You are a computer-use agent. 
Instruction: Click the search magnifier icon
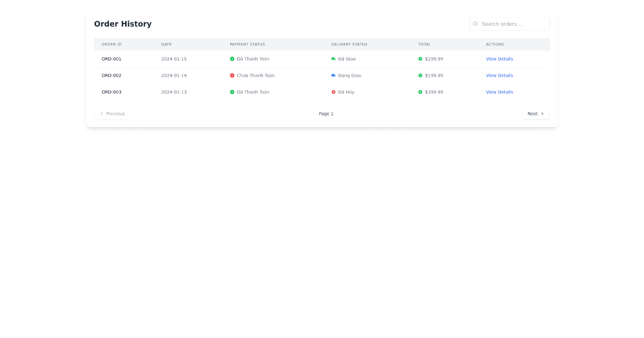pyautogui.click(x=475, y=24)
